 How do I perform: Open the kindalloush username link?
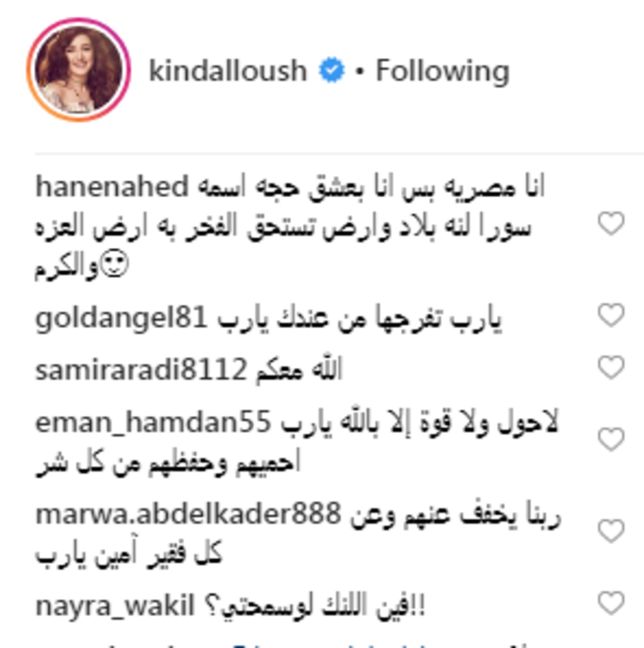pyautogui.click(x=228, y=71)
